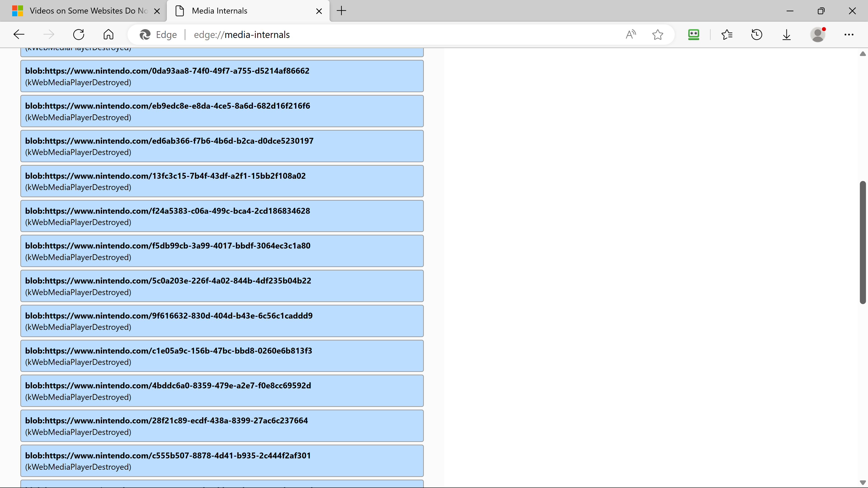Select player entry 9f616632-830d-404d-b43e-6c56c1caddd9
Screen dimensions: 868x488
point(222,321)
